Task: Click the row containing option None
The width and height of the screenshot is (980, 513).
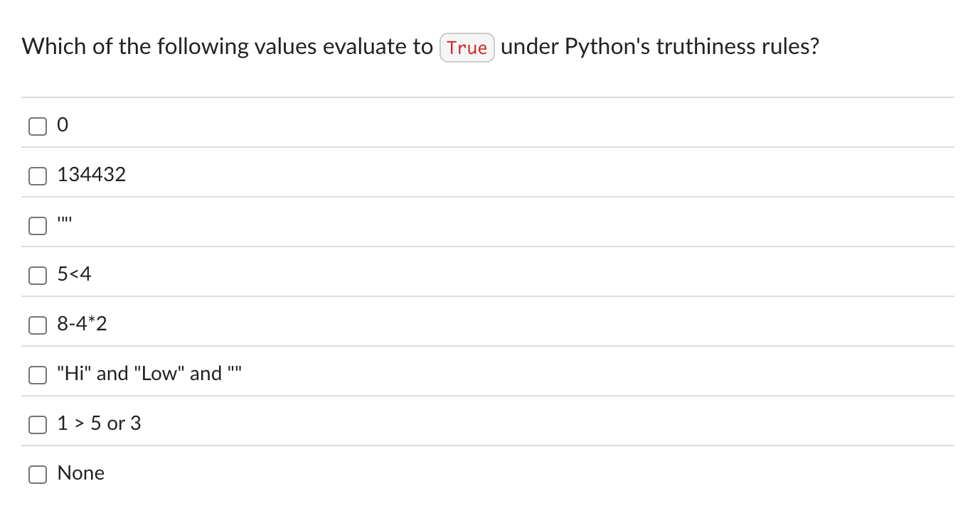Action: point(427,472)
